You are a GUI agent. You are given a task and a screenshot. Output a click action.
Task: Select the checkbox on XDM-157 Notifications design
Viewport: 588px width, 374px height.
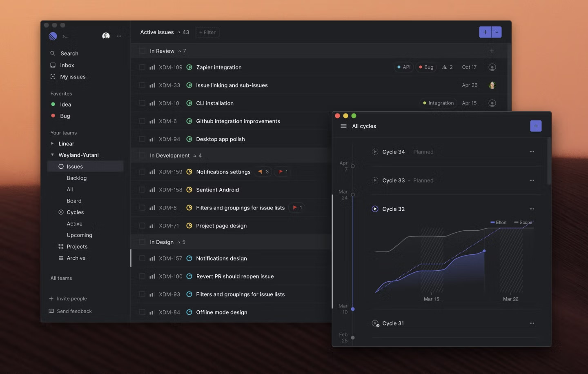click(142, 258)
